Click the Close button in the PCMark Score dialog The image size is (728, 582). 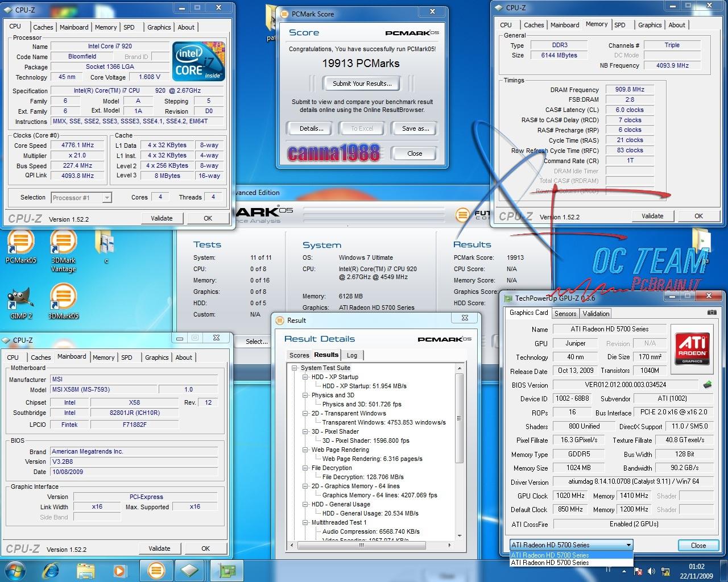(415, 153)
